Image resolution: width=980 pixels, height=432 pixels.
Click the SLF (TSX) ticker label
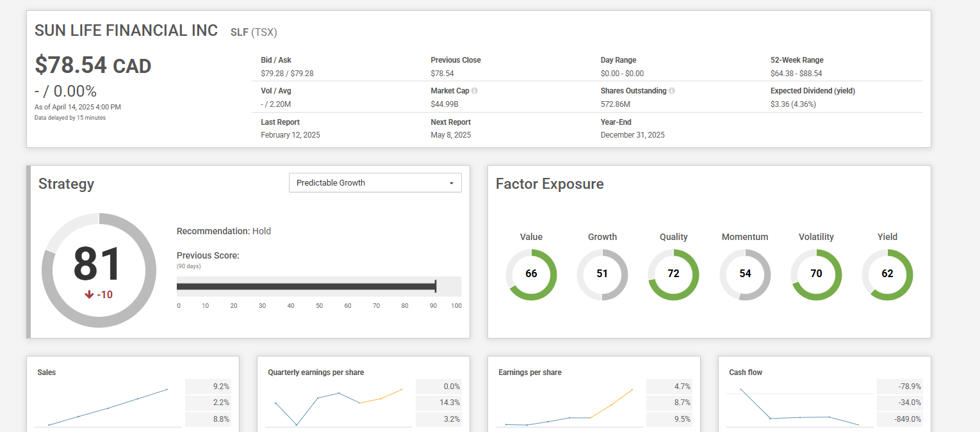[254, 32]
